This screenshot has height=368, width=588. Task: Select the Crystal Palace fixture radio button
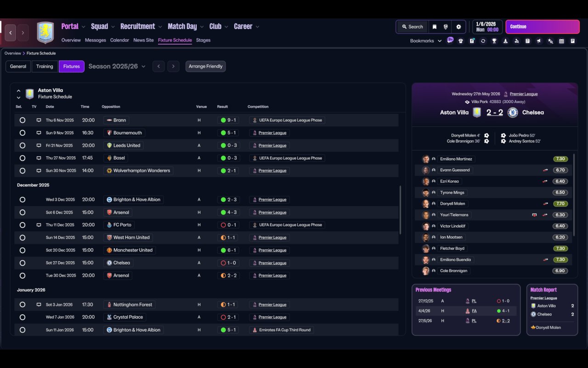[23, 317]
